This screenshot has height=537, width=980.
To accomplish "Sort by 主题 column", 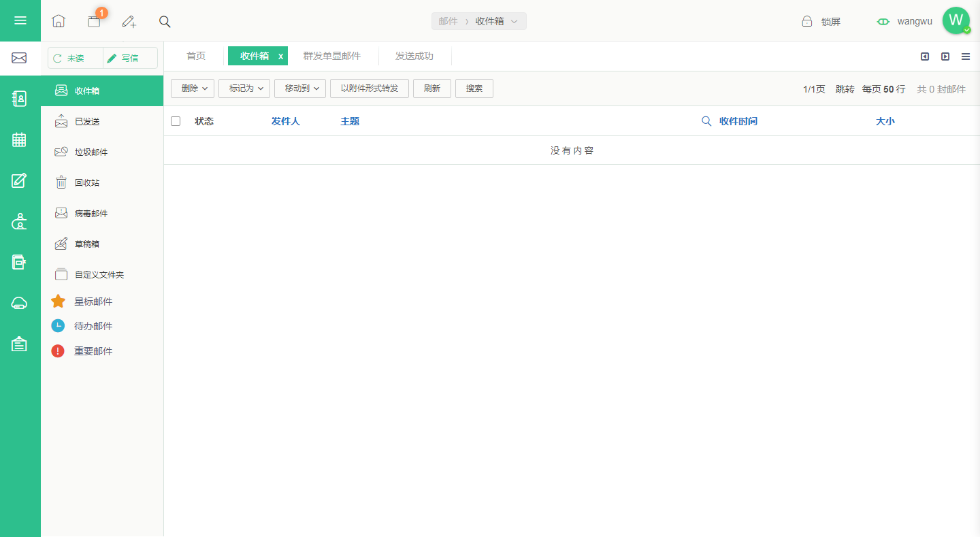I will click(x=350, y=121).
